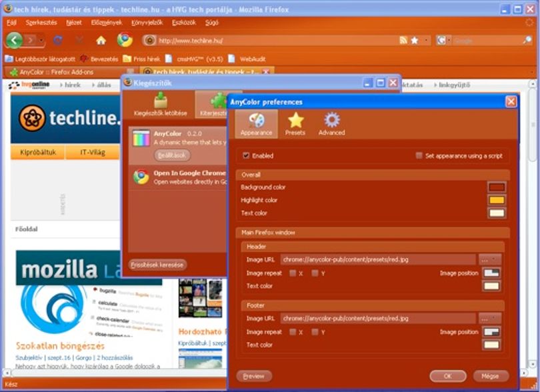Open the Presets star tab

point(295,124)
